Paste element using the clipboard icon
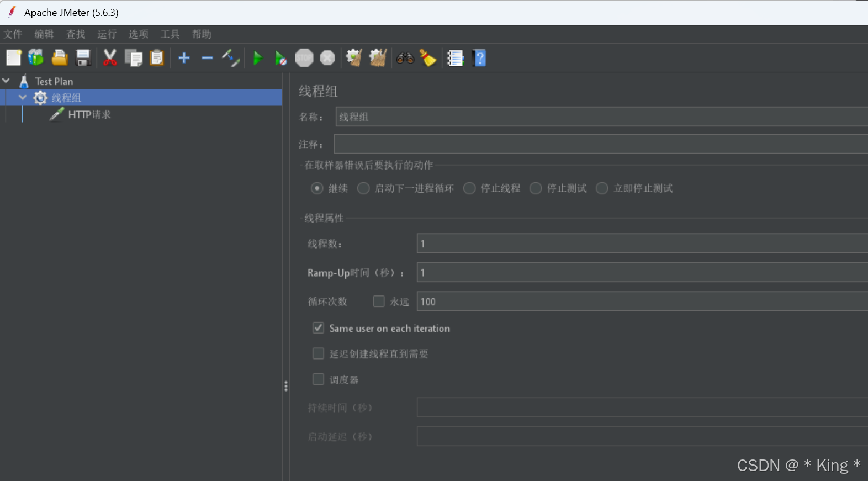This screenshot has width=868, height=481. point(157,57)
